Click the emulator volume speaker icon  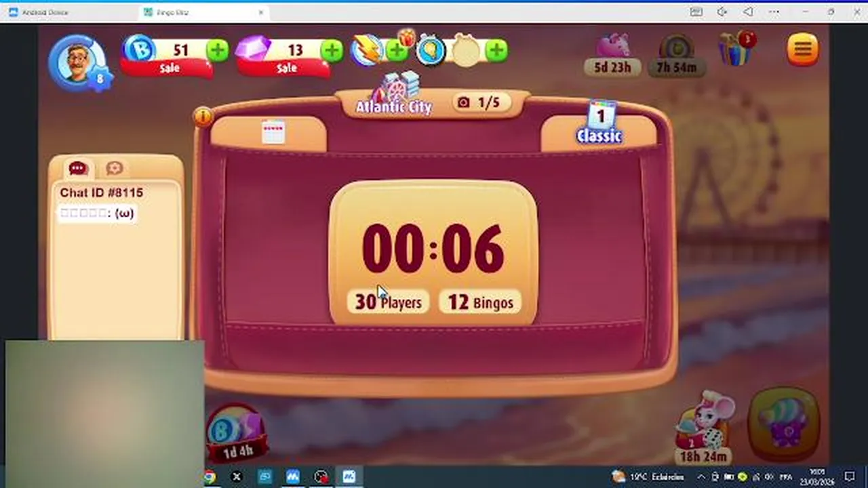pos(722,12)
